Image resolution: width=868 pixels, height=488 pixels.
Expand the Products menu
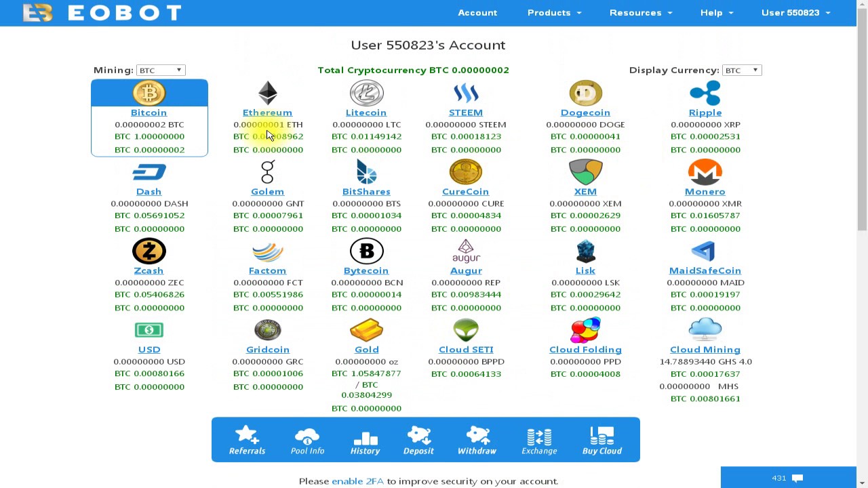pyautogui.click(x=554, y=13)
